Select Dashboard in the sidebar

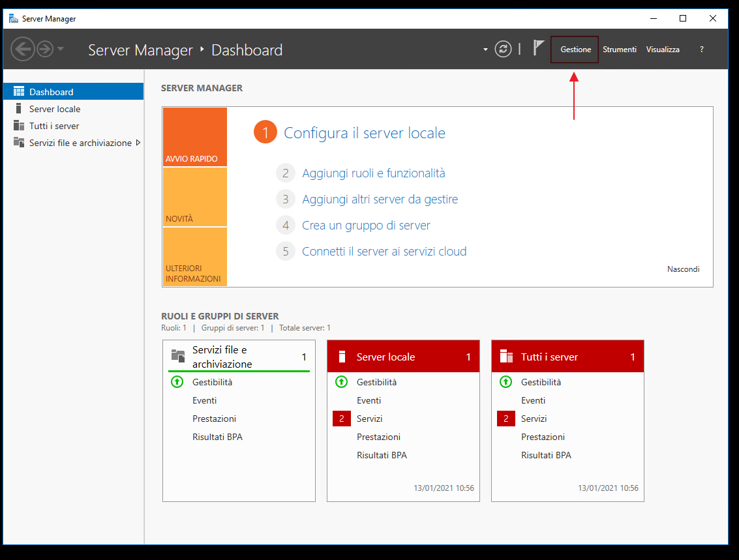point(74,91)
